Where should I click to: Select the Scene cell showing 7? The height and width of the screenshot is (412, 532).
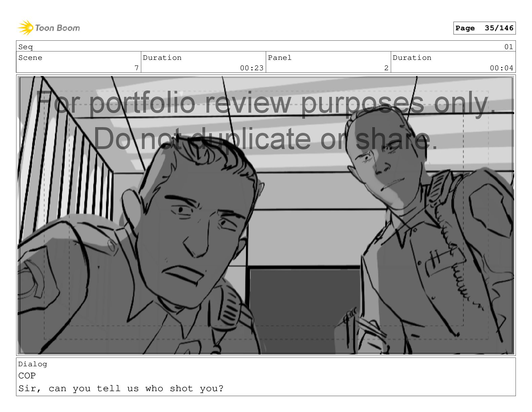pyautogui.click(x=78, y=62)
